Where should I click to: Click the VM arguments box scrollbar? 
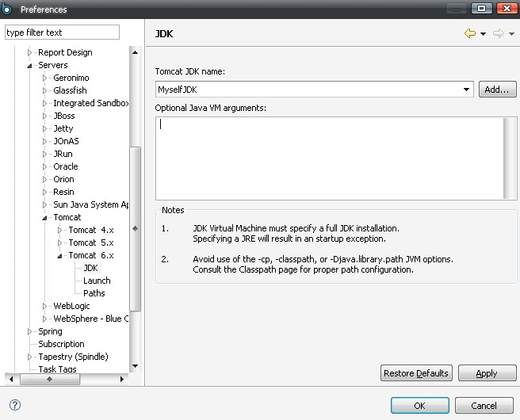tap(510, 158)
